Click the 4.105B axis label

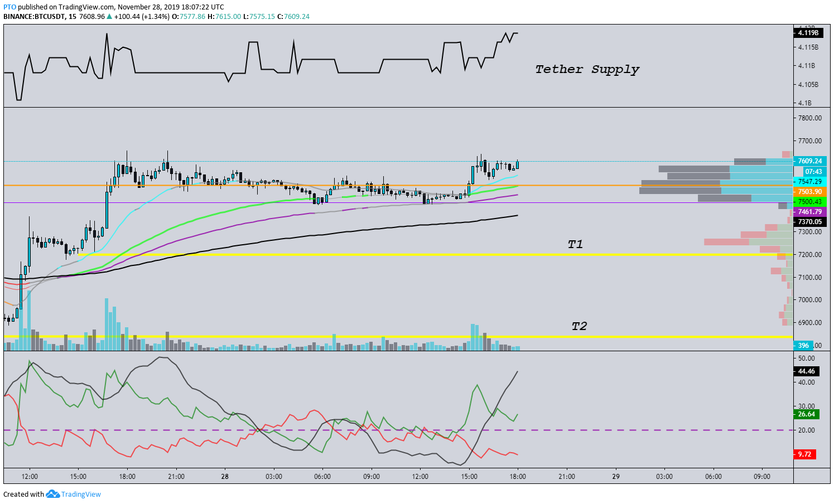(808, 85)
